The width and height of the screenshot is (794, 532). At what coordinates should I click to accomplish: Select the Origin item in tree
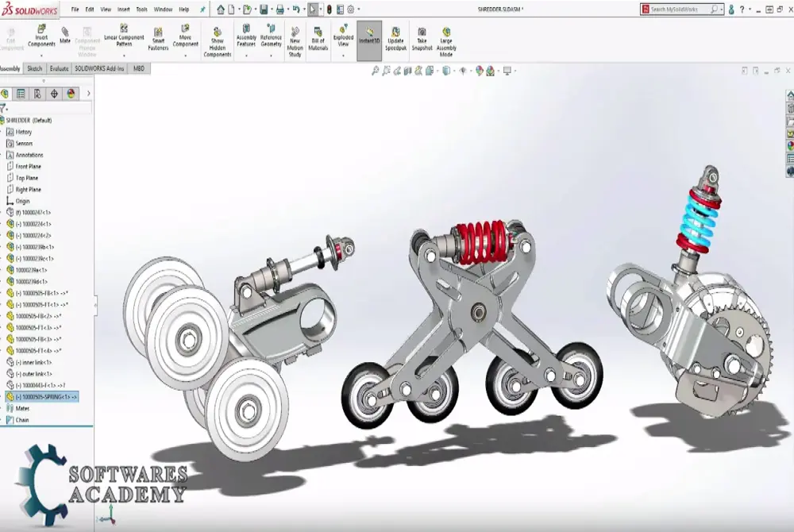click(x=22, y=201)
